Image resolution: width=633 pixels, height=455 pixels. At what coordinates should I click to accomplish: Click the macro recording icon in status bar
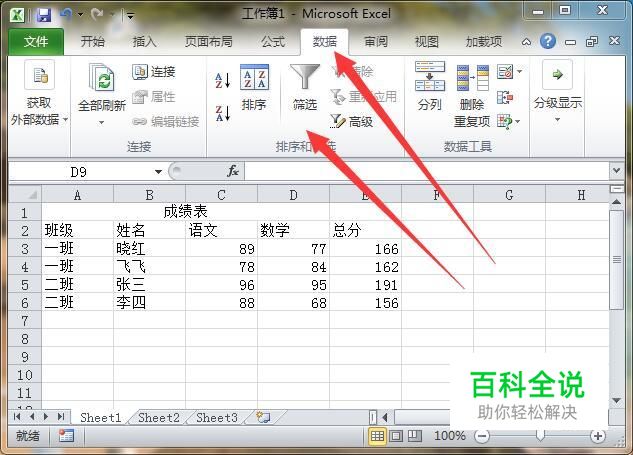coord(66,436)
